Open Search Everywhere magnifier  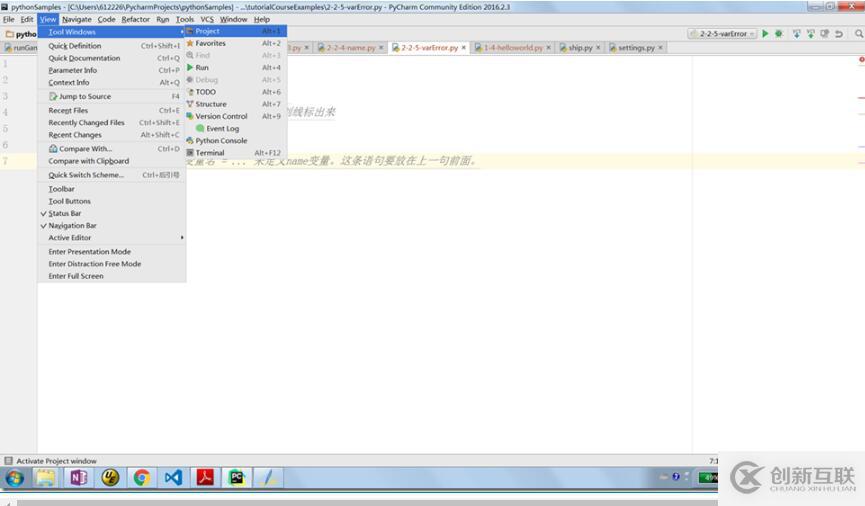[x=859, y=34]
